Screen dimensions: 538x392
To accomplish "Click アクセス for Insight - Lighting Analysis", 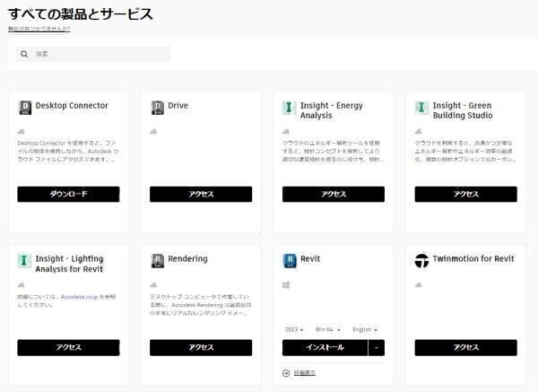I will [x=69, y=348].
